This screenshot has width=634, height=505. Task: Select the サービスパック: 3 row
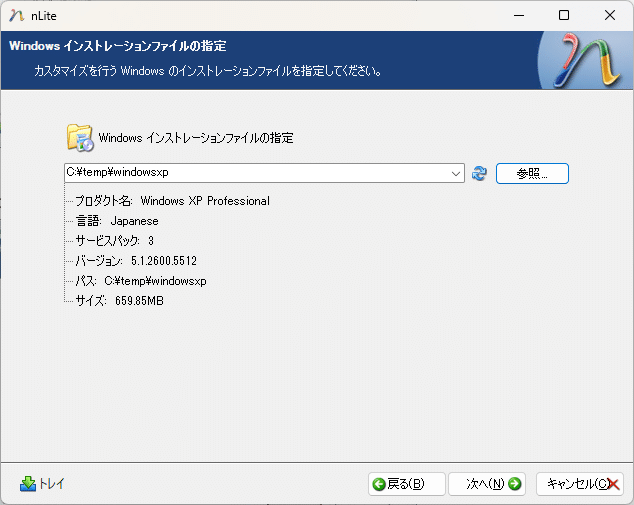coord(115,241)
